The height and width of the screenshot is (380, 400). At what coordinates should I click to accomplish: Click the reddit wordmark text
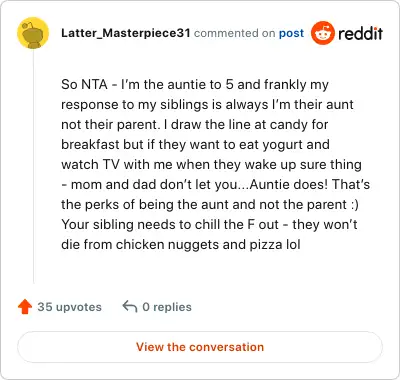[x=360, y=33]
